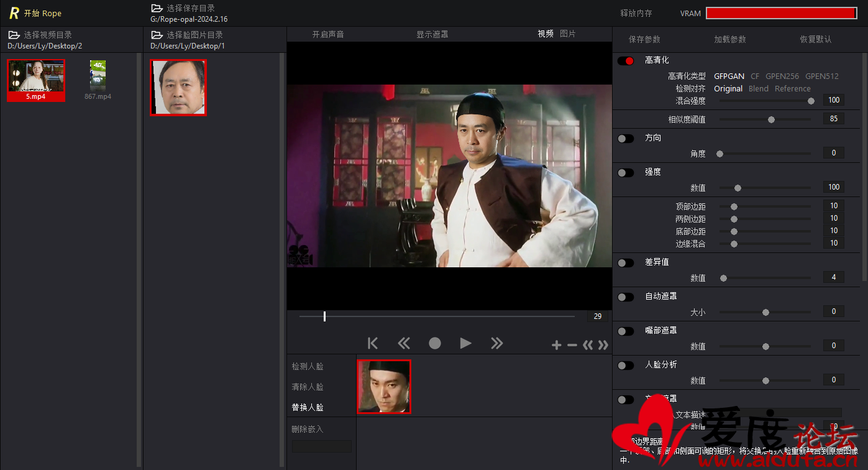Click the 差异值 value field 4
Image resolution: width=868 pixels, height=470 pixels.
click(834, 277)
